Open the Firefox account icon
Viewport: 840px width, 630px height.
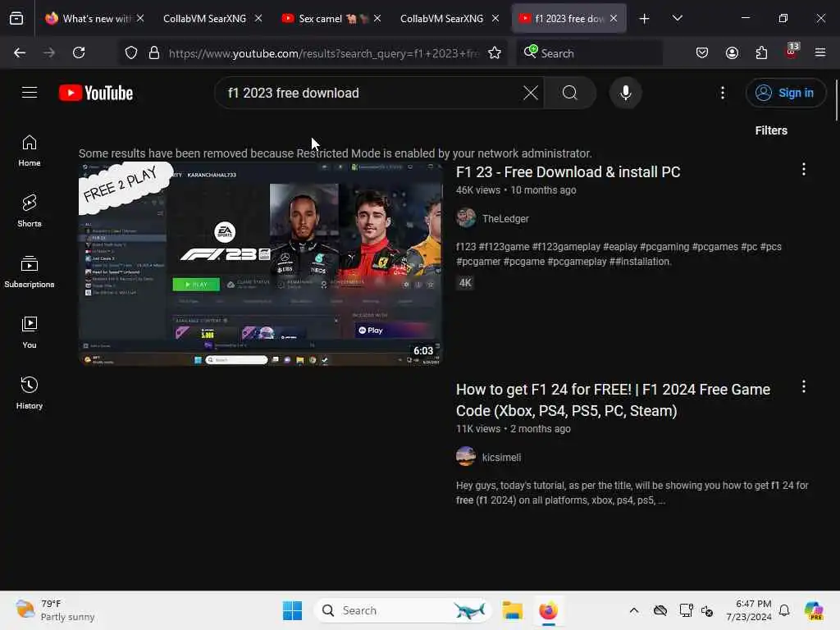click(732, 52)
